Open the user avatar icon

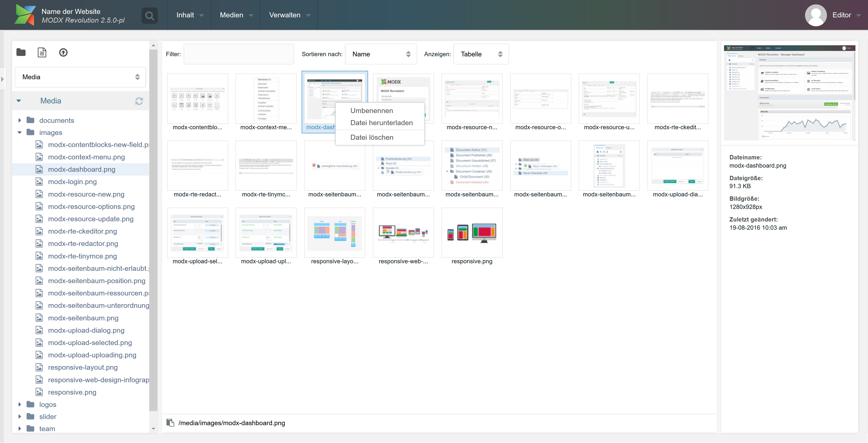pos(816,15)
